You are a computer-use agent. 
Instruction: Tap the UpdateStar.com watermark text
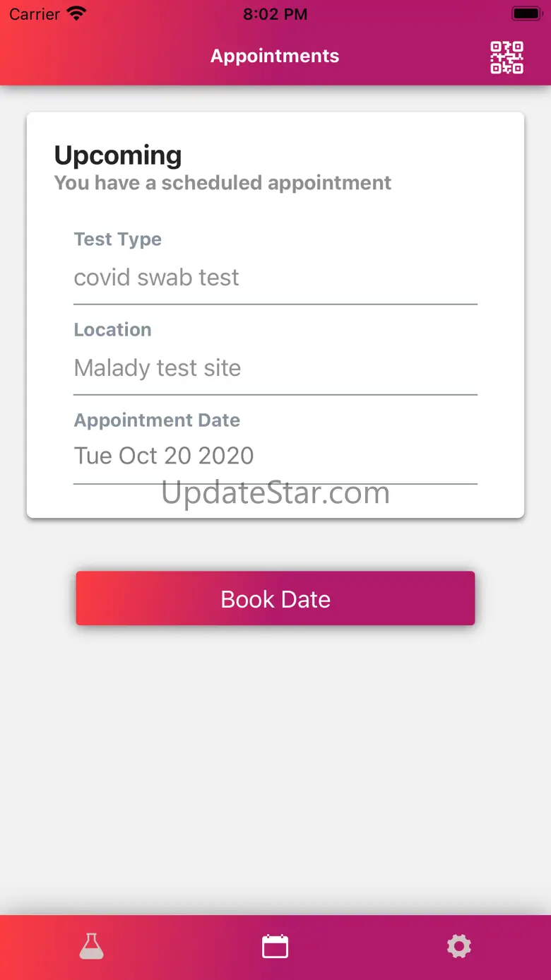pos(275,494)
